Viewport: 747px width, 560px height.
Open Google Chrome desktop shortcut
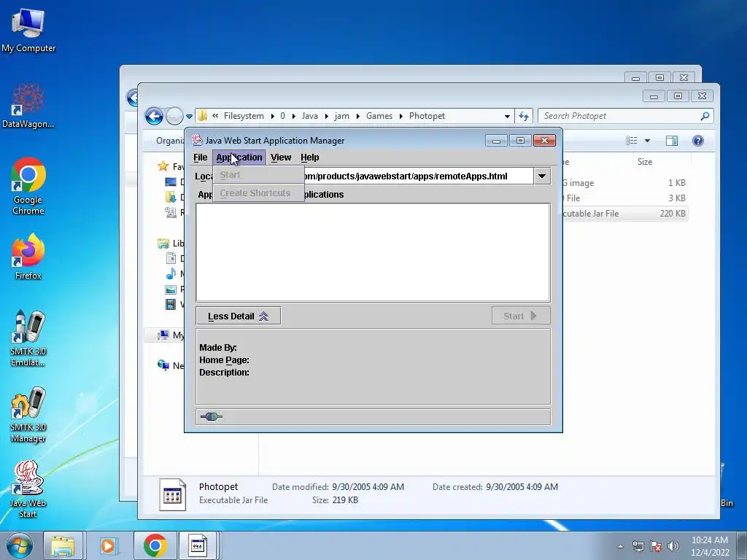pos(28,186)
